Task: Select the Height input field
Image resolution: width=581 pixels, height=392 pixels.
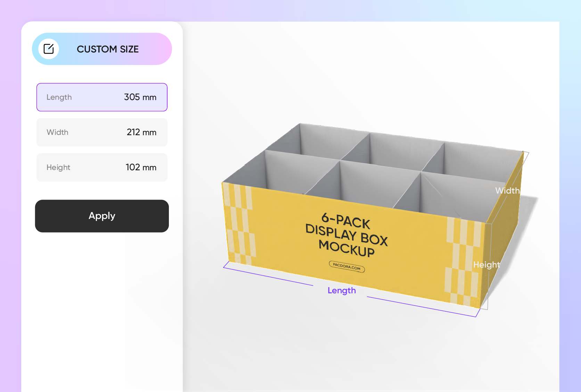Action: pyautogui.click(x=102, y=167)
